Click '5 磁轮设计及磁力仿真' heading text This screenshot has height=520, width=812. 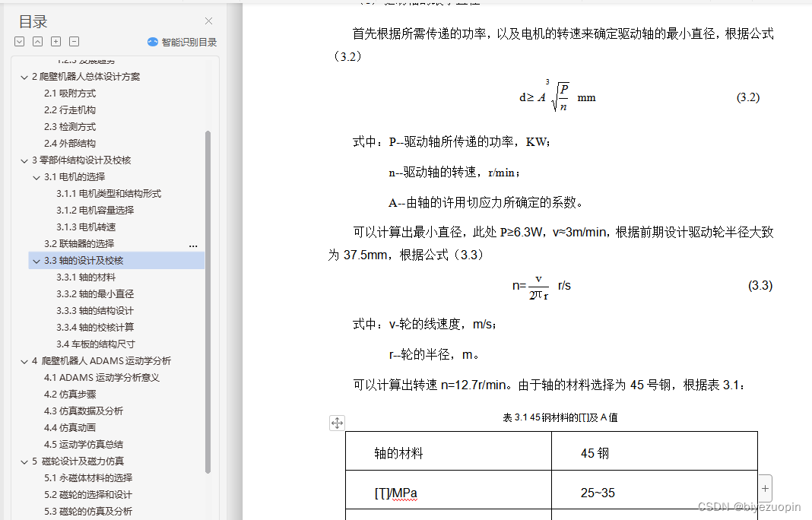pyautogui.click(x=78, y=461)
